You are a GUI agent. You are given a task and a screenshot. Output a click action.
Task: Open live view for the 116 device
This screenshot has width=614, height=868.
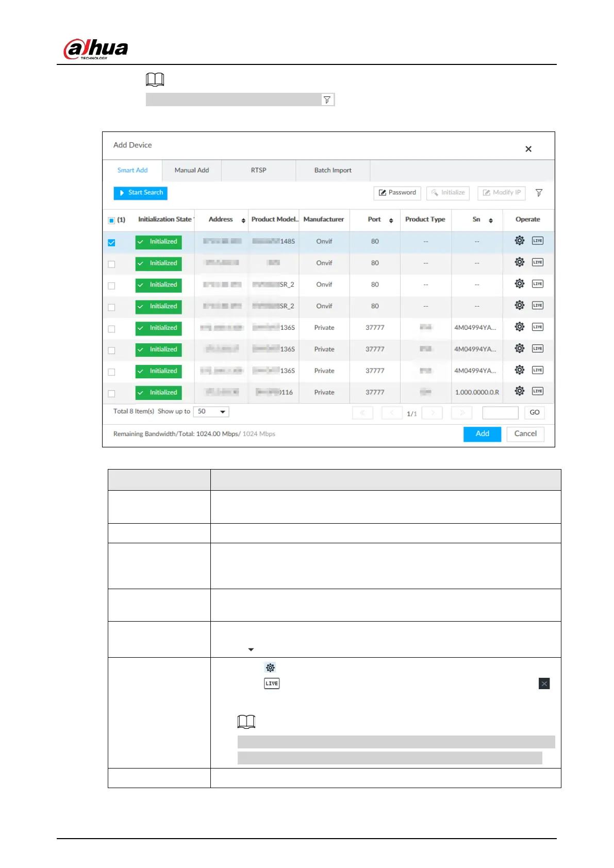click(538, 391)
